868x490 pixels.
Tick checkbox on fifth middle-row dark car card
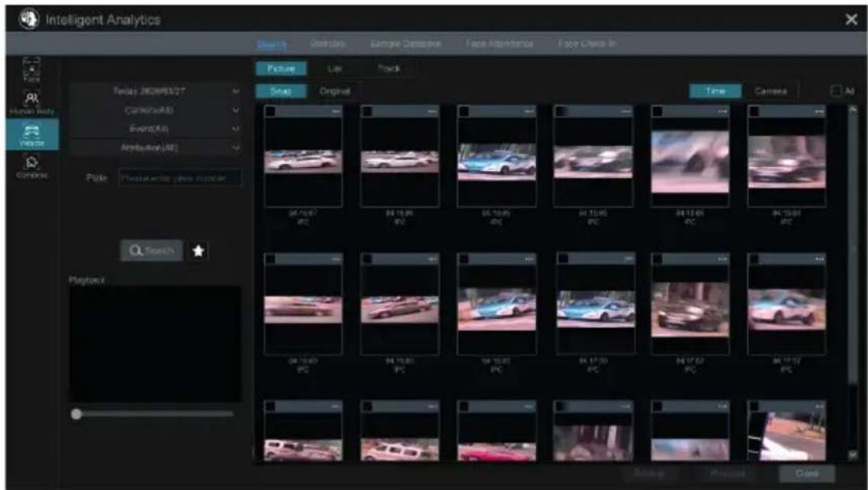[657, 259]
